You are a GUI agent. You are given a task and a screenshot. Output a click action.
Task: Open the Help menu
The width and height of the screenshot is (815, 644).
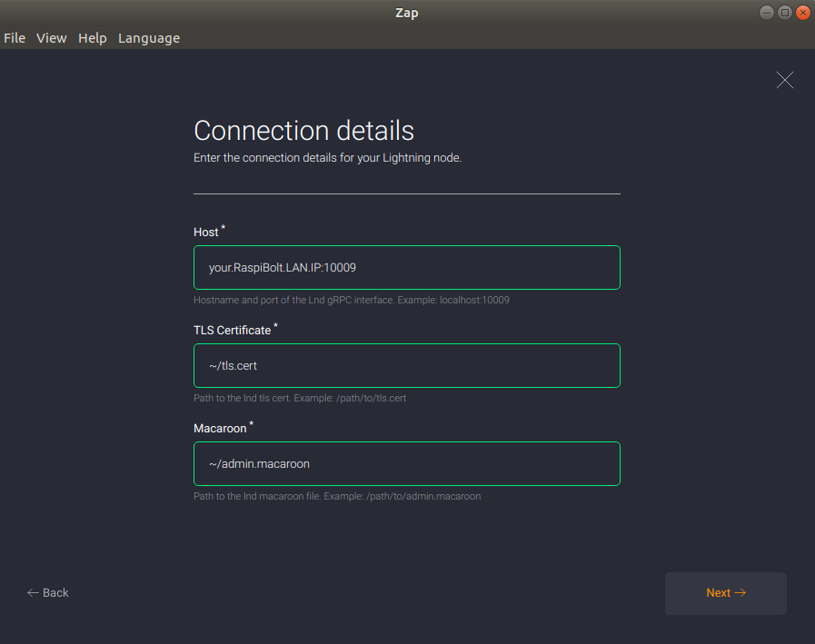92,38
